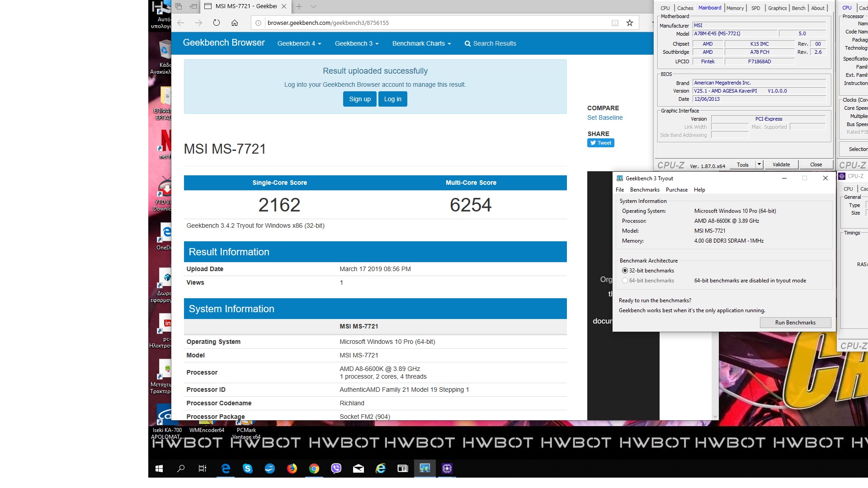Open Search Results link in navbar
The height and width of the screenshot is (488, 868).
click(490, 43)
